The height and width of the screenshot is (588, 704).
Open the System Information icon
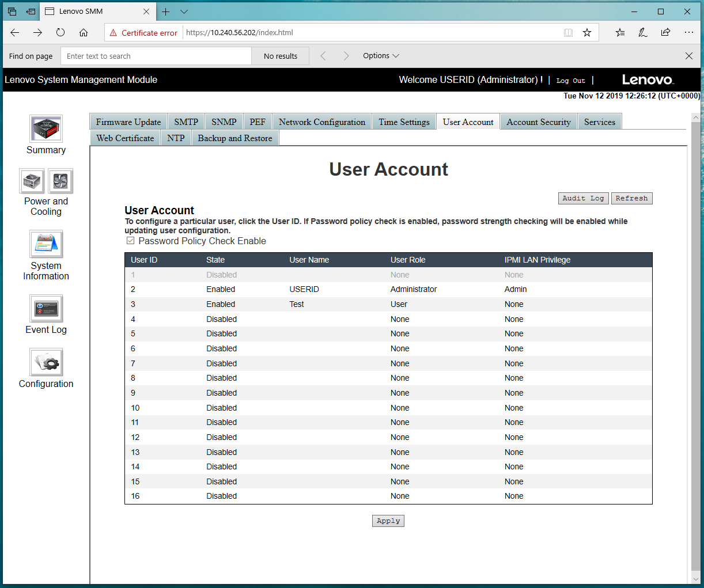[x=46, y=244]
